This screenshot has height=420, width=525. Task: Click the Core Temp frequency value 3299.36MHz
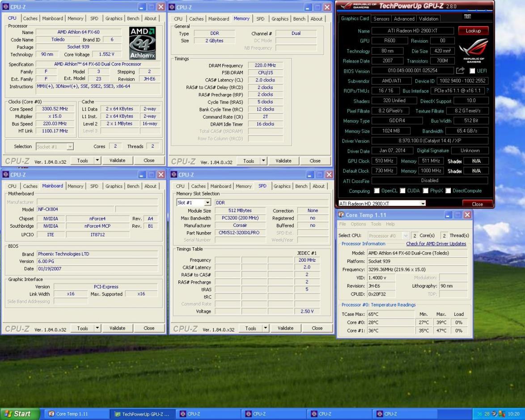417,269
